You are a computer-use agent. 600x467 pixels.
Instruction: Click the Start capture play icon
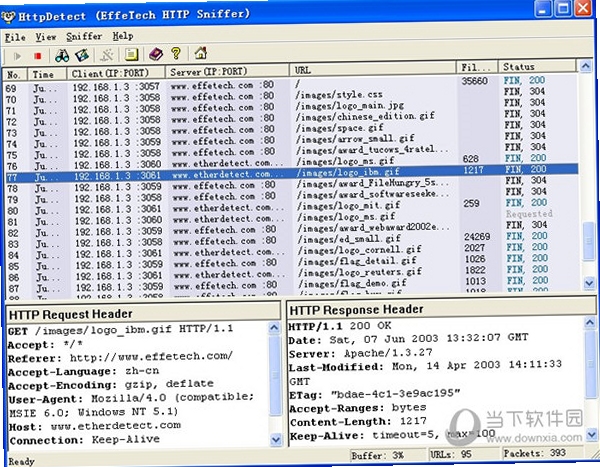point(17,56)
